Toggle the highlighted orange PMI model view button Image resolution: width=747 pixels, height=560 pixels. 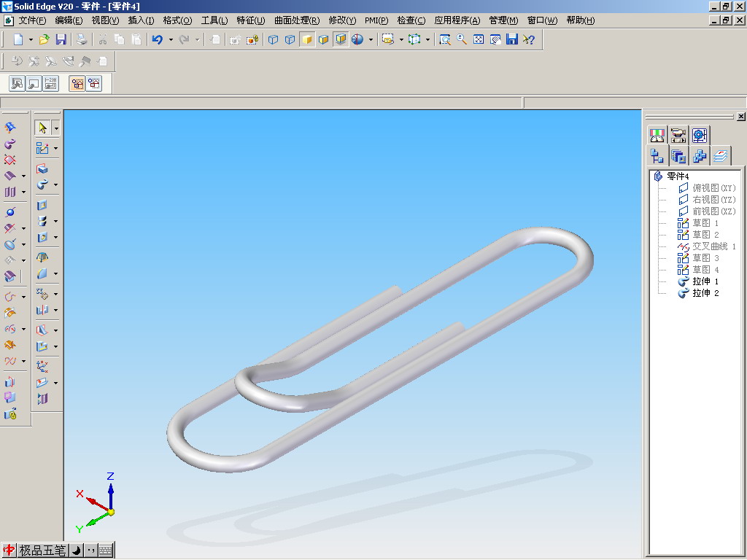(77, 84)
